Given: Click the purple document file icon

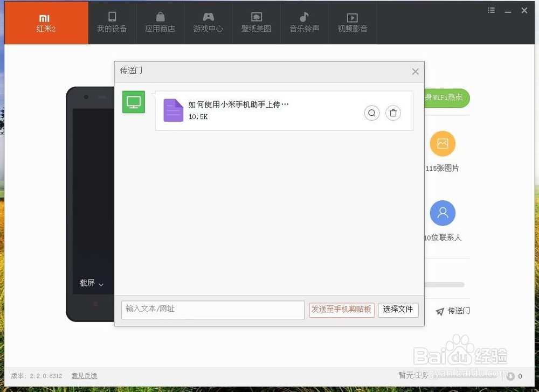Looking at the screenshot, I should pos(173,110).
